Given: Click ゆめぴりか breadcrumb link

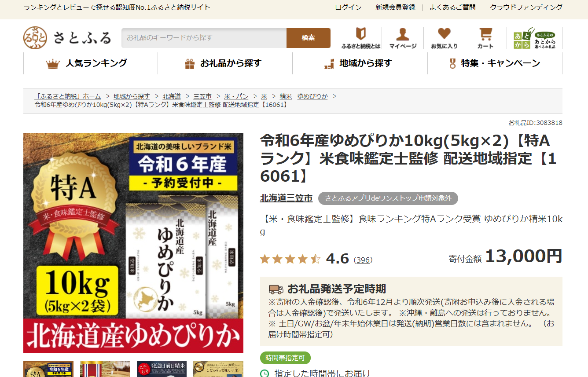Looking at the screenshot, I should (x=312, y=96).
